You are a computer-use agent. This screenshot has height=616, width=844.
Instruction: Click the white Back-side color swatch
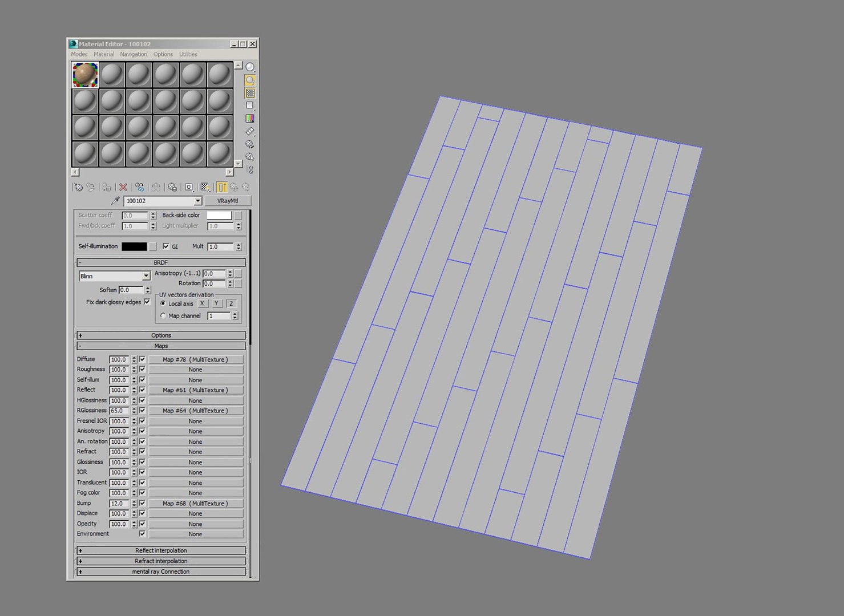tap(219, 215)
